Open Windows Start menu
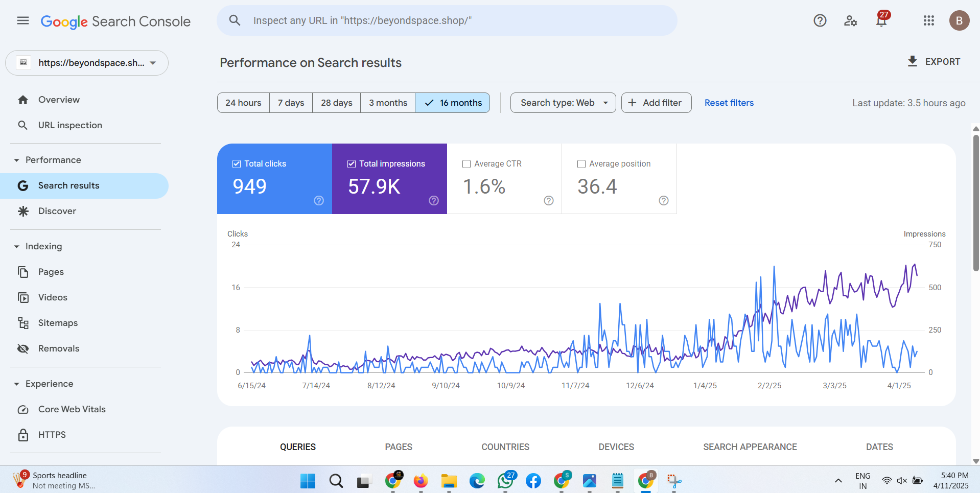Image resolution: width=980 pixels, height=493 pixels. point(308,481)
